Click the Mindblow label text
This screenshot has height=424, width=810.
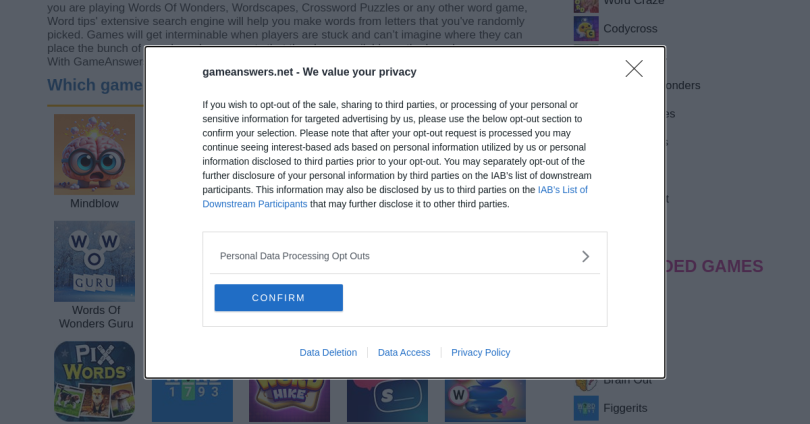[94, 204]
